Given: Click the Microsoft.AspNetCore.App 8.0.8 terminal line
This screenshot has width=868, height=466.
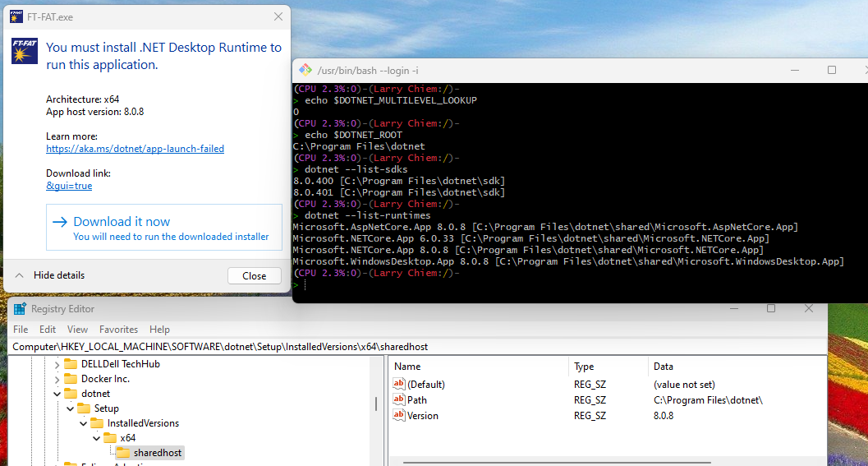Looking at the screenshot, I should [545, 227].
